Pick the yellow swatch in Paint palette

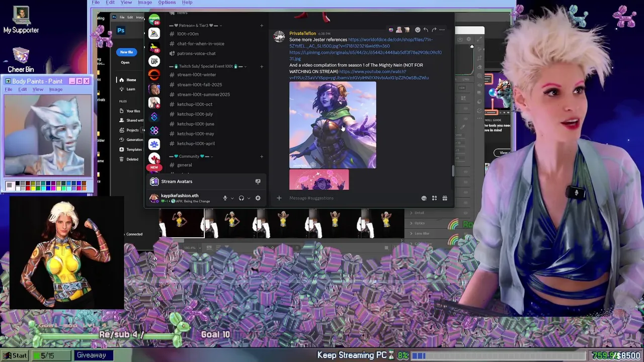pyautogui.click(x=33, y=189)
